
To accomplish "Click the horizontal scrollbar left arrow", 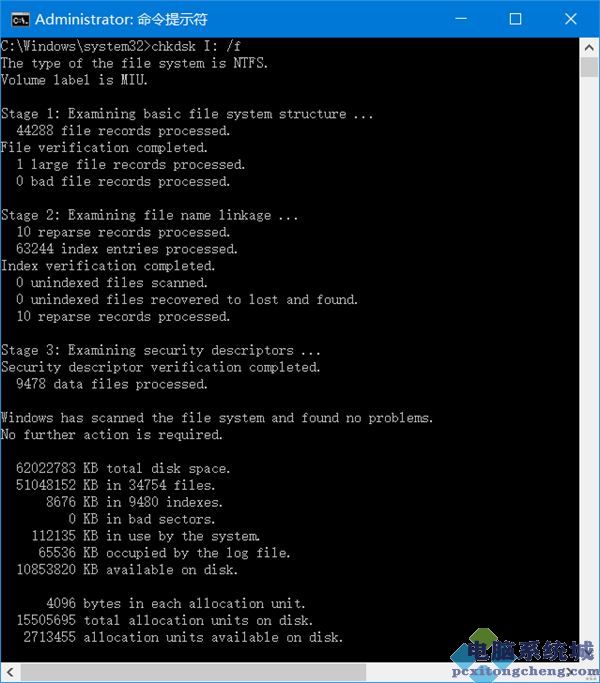I will [10, 672].
